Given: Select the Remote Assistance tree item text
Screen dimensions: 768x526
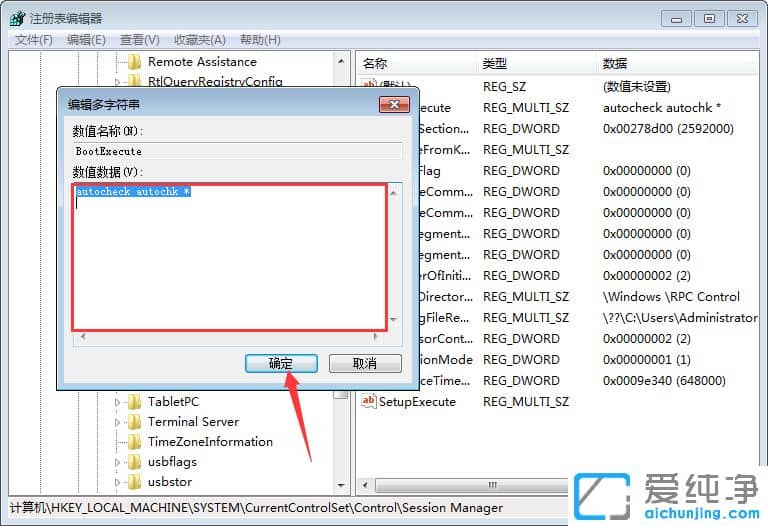Looking at the screenshot, I should [x=202, y=62].
